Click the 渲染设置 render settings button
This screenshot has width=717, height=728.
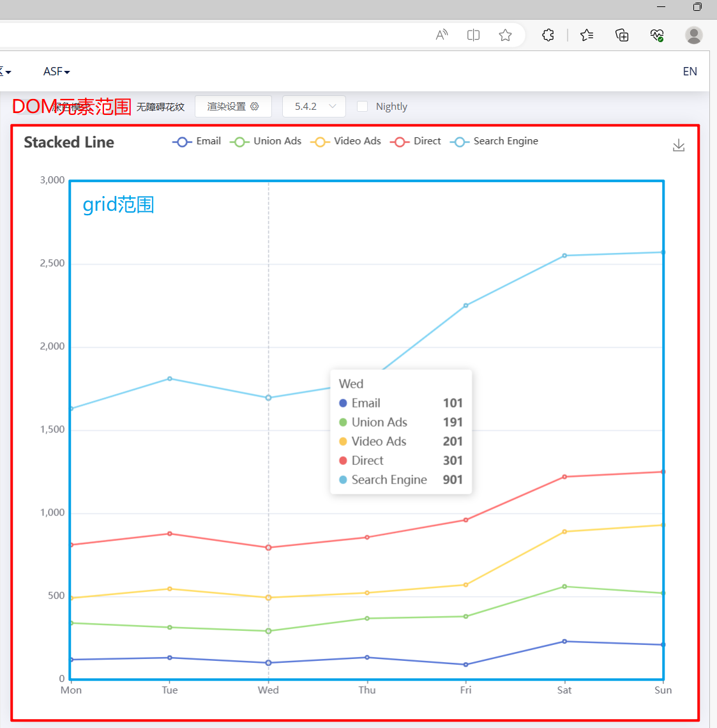pos(233,106)
